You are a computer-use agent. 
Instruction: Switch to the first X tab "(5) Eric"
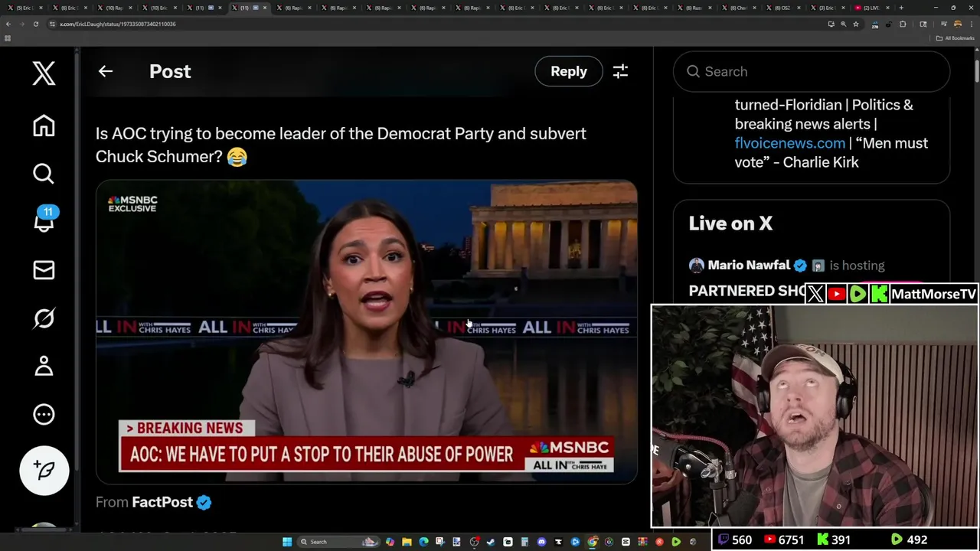click(24, 8)
